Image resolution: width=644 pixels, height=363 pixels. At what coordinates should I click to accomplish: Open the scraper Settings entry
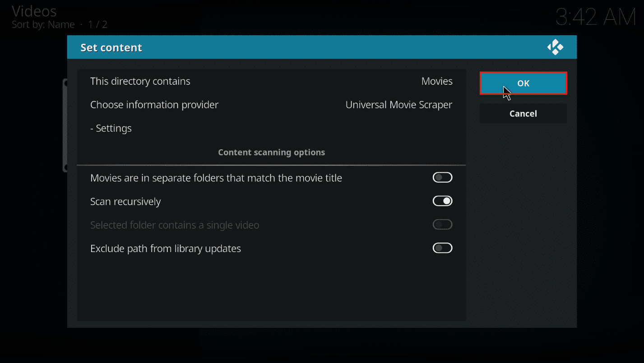click(x=271, y=128)
